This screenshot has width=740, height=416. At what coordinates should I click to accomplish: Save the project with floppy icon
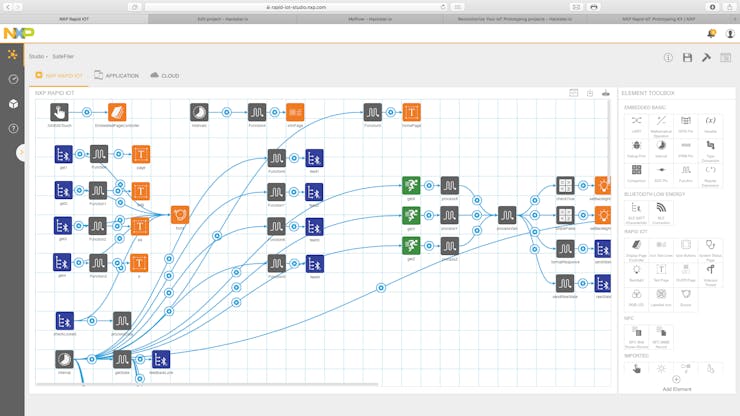(x=687, y=58)
